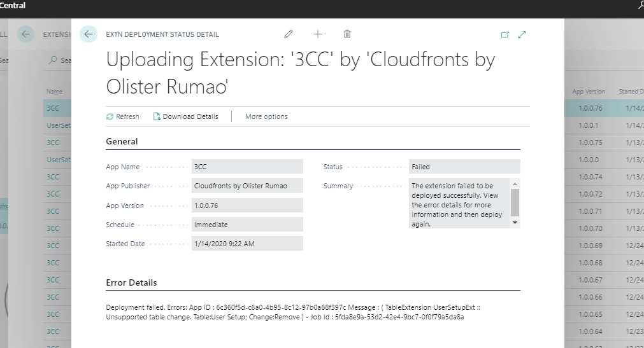Open page in new window icon

(505, 35)
